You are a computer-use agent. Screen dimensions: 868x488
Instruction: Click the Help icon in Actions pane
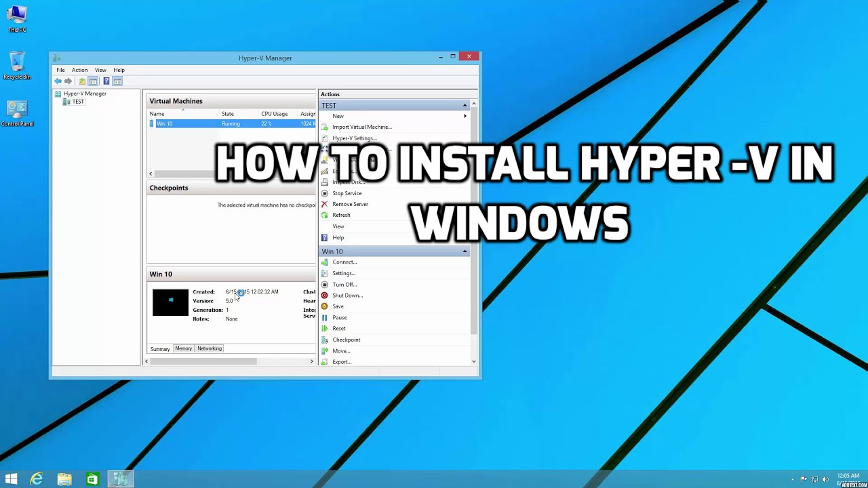point(325,238)
